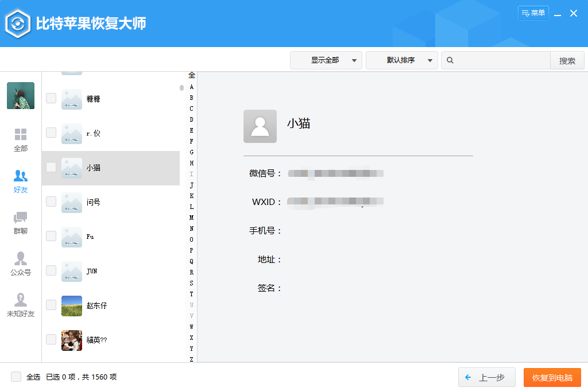Jump to letter W in index
Image resolution: width=588 pixels, height=391 pixels.
click(192, 327)
